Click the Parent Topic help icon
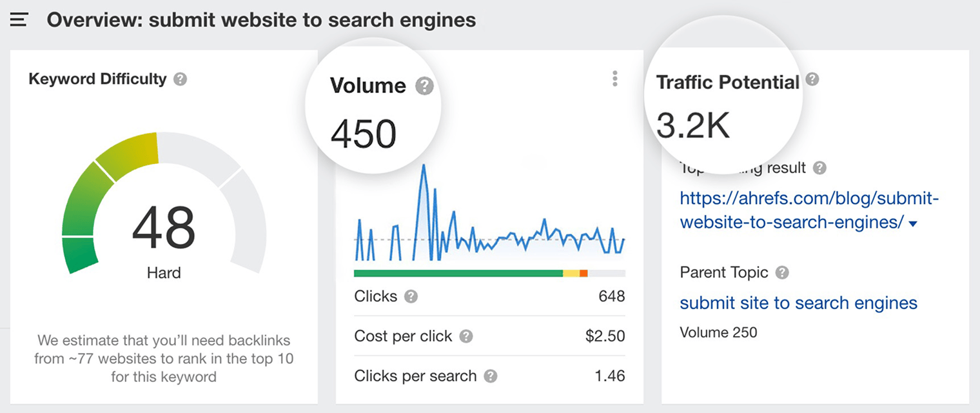The height and width of the screenshot is (413, 980). tap(782, 272)
